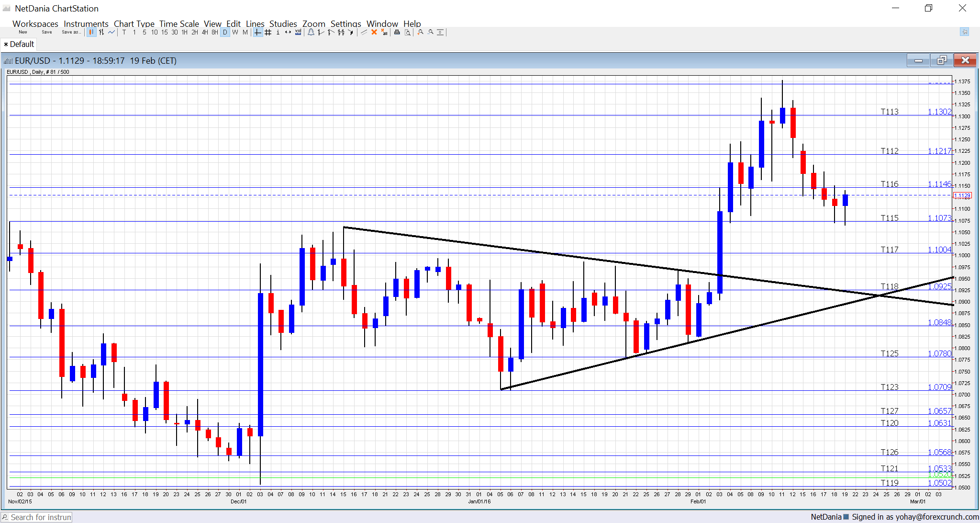The width and height of the screenshot is (980, 523).
Task: Select 10 minute time scale
Action: pyautogui.click(x=155, y=32)
